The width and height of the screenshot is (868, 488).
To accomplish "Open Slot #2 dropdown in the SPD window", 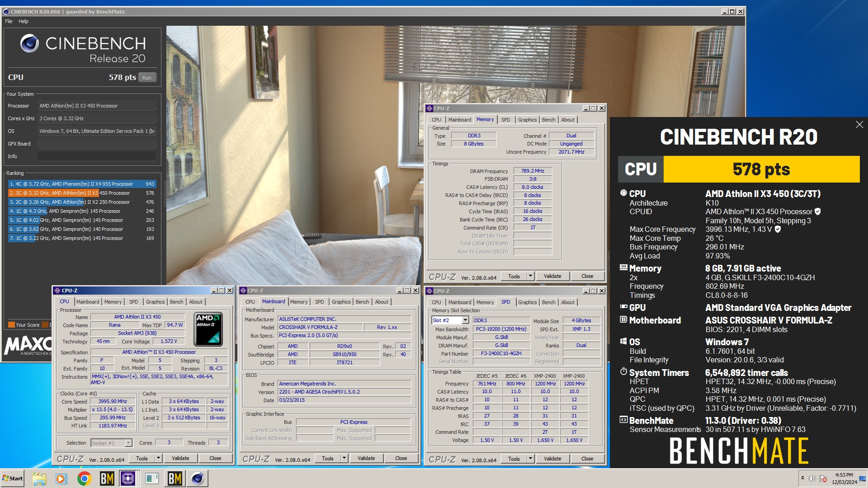I will tap(465, 320).
